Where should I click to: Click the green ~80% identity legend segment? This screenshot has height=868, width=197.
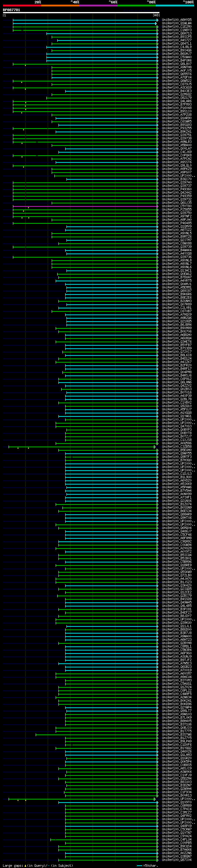pos(137,6)
